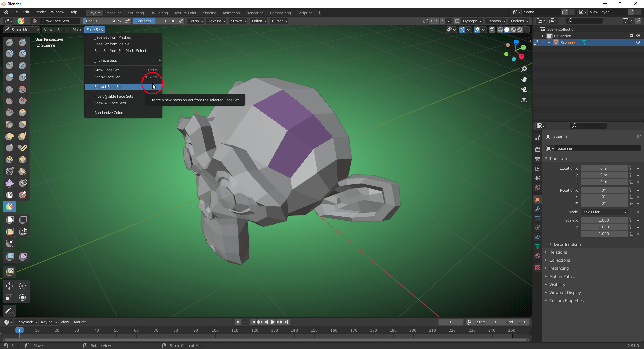Click the Strength brush slider

(x=156, y=21)
